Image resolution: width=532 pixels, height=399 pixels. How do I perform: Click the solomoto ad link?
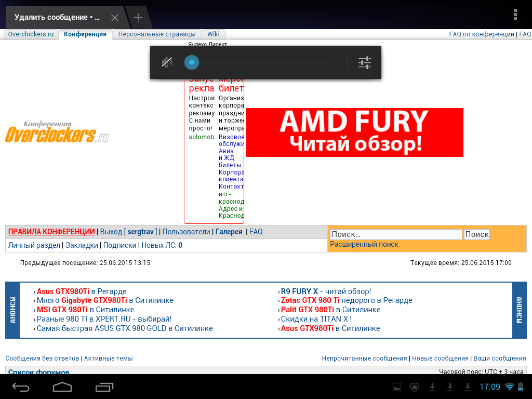pyautogui.click(x=202, y=137)
